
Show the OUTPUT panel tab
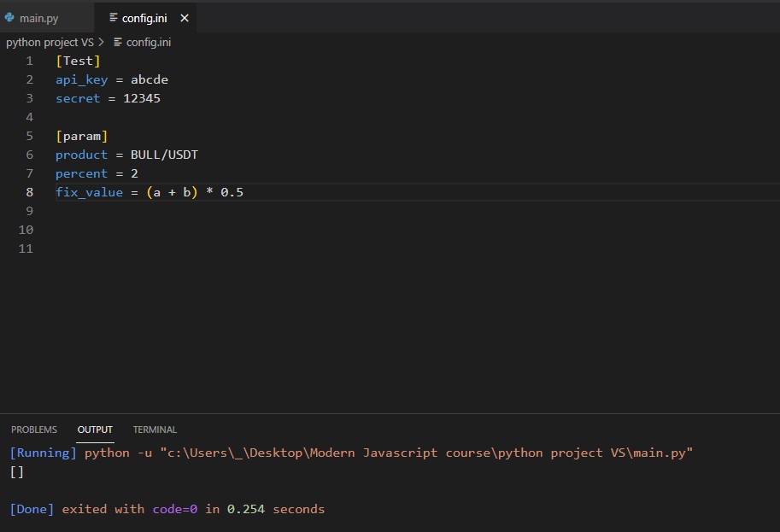click(94, 430)
